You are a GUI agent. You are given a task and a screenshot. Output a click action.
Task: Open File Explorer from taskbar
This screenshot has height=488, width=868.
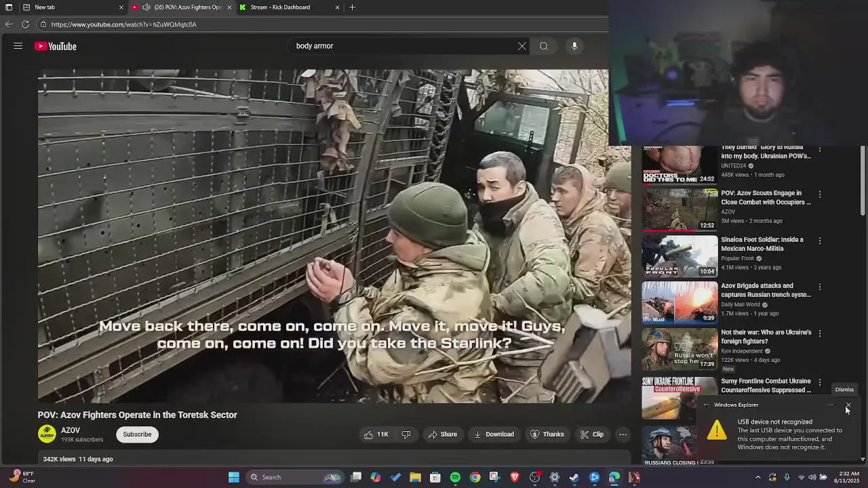(415, 477)
